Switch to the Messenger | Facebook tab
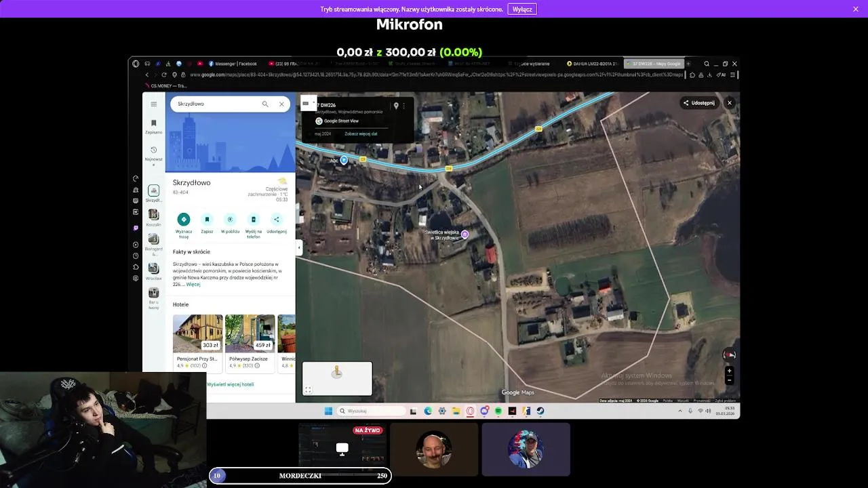This screenshot has width=868, height=488. click(233, 64)
